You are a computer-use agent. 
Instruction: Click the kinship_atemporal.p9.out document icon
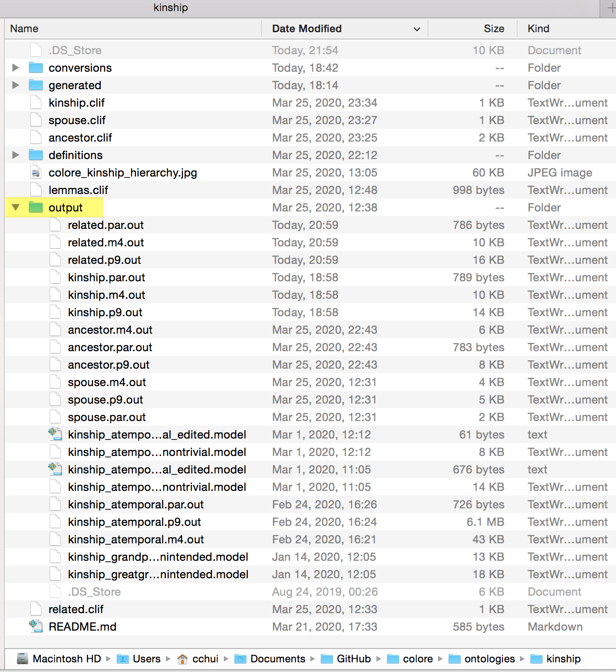[55, 522]
